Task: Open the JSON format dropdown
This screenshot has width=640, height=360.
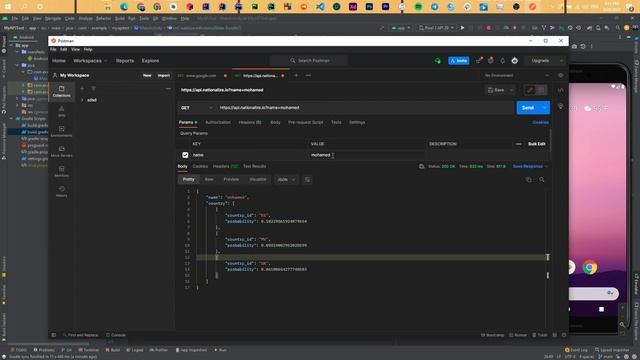Action: coord(286,180)
